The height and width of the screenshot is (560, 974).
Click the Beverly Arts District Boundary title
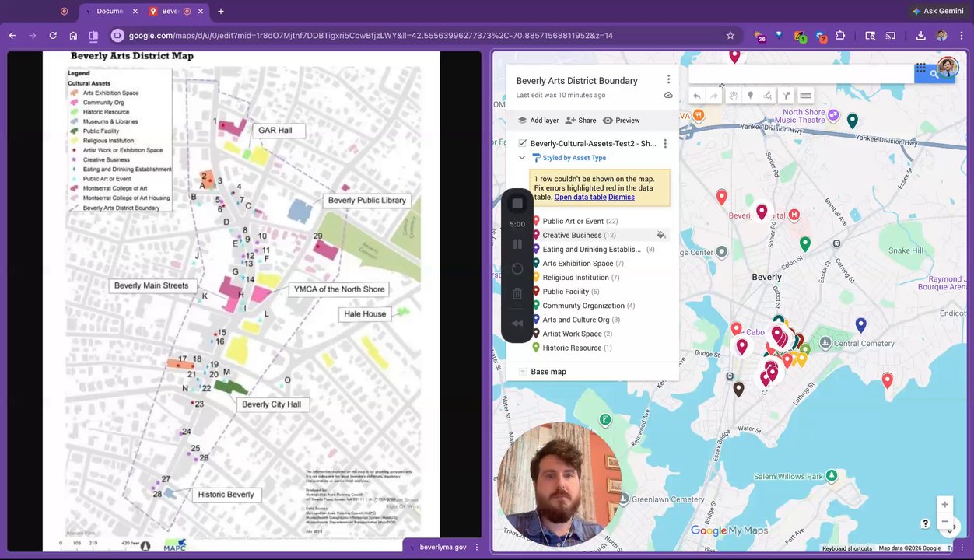coord(576,81)
